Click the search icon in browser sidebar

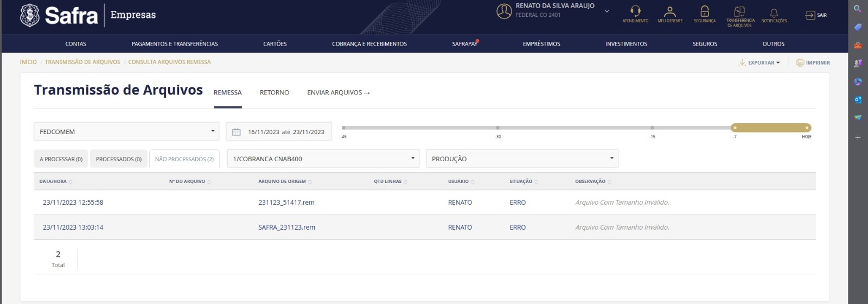[x=858, y=9]
